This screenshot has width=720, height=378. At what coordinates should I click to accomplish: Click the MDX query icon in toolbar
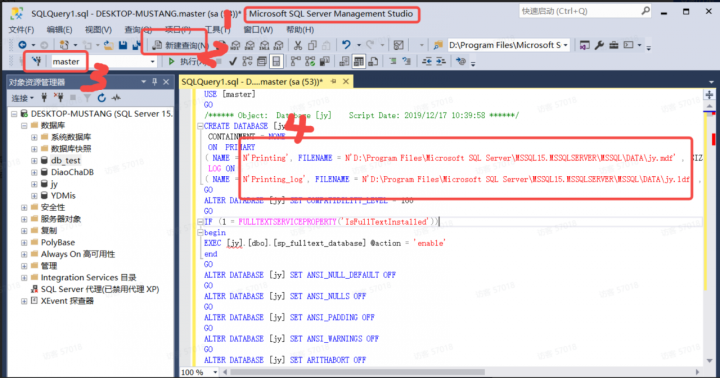236,45
